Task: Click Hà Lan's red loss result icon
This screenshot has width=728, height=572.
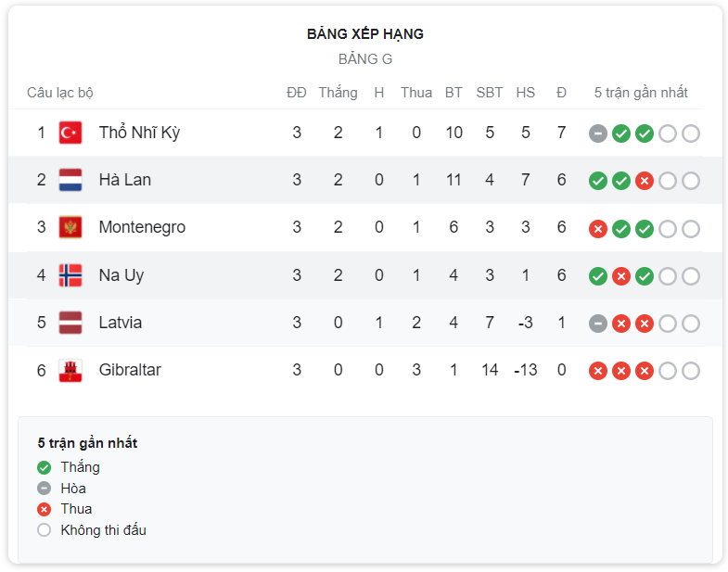Action: click(x=645, y=181)
